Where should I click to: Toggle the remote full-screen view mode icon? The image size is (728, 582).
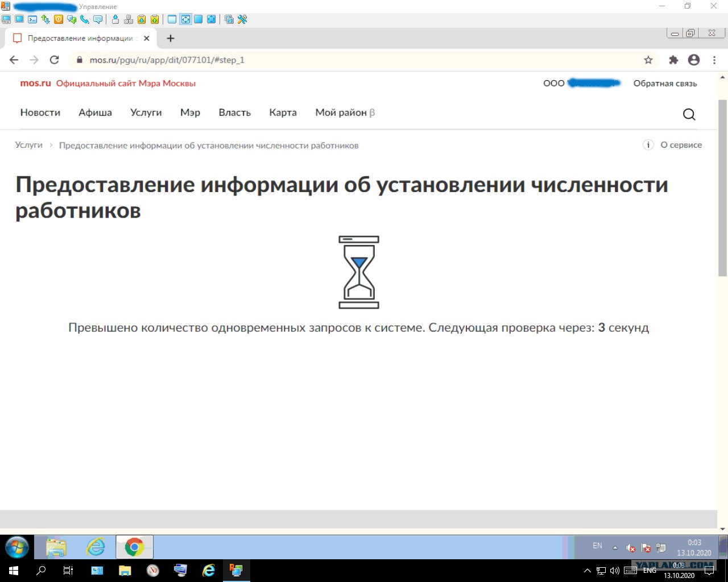tap(185, 19)
